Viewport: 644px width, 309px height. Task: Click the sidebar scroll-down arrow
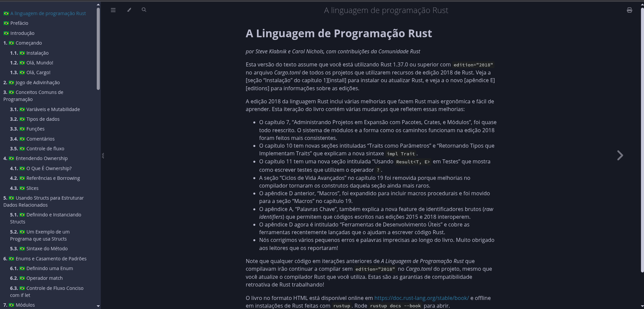(x=98, y=306)
